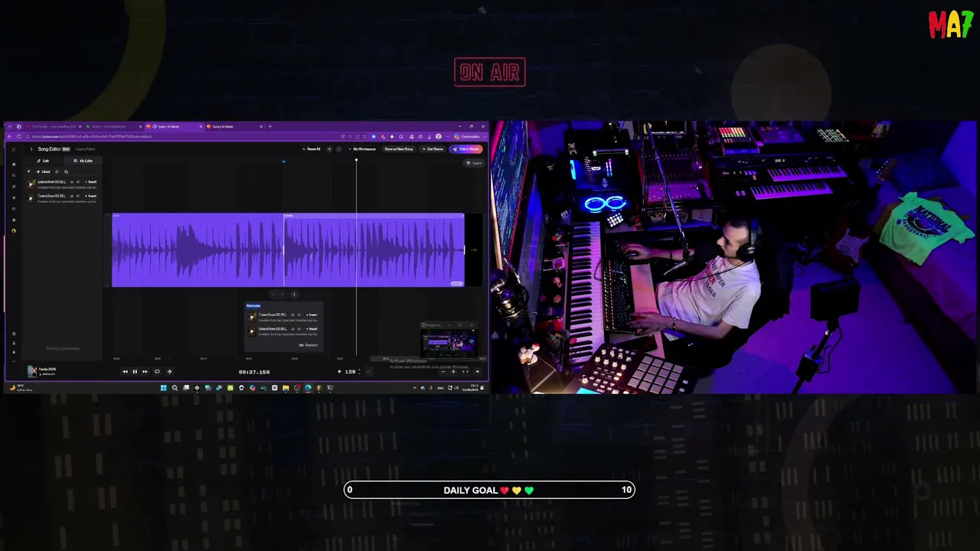Redo the last edit
980x551 pixels.
(338, 149)
